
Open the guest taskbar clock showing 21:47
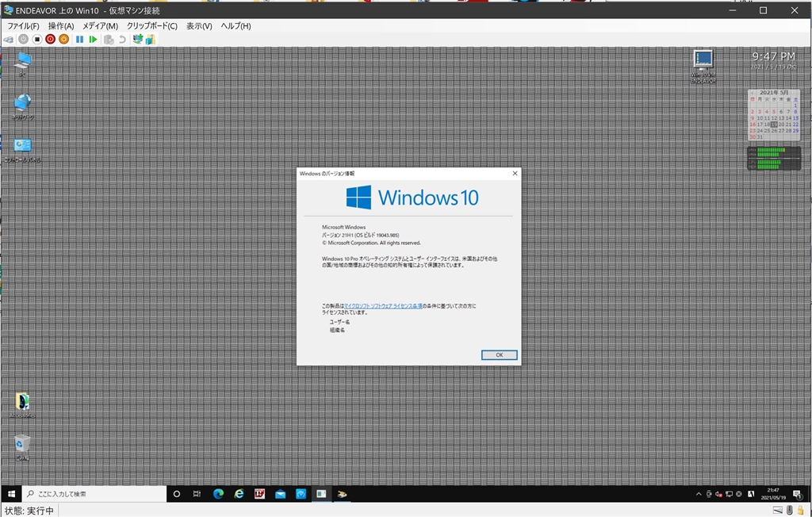[772, 494]
